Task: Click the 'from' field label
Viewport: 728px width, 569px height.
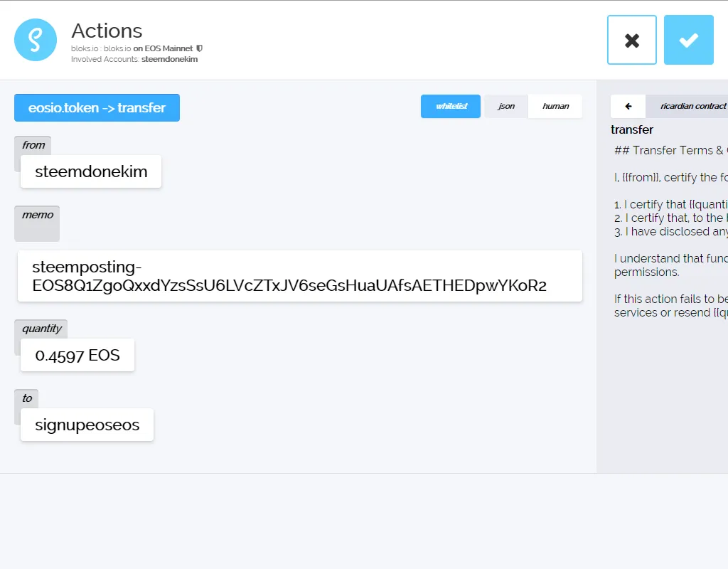Action: click(x=33, y=145)
